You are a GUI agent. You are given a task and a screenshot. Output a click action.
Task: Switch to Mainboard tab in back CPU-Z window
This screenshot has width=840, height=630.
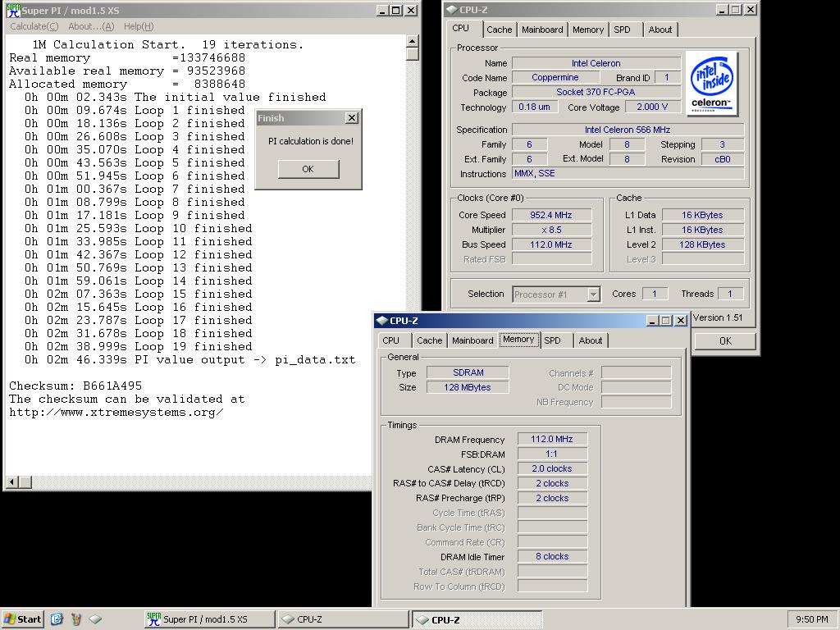(x=542, y=30)
